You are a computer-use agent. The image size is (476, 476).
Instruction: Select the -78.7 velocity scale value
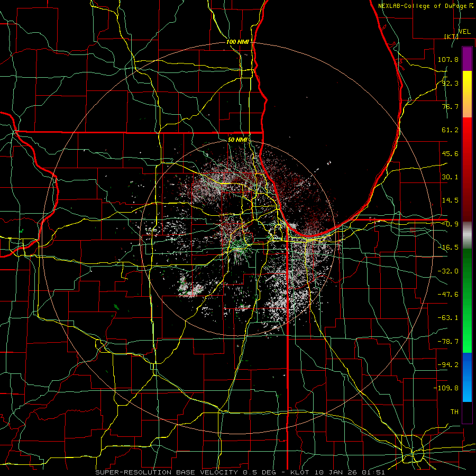(x=448, y=342)
